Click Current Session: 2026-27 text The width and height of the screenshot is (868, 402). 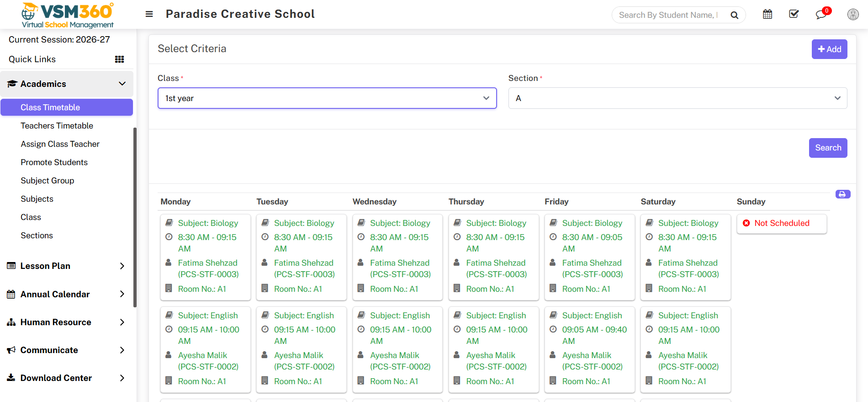59,40
